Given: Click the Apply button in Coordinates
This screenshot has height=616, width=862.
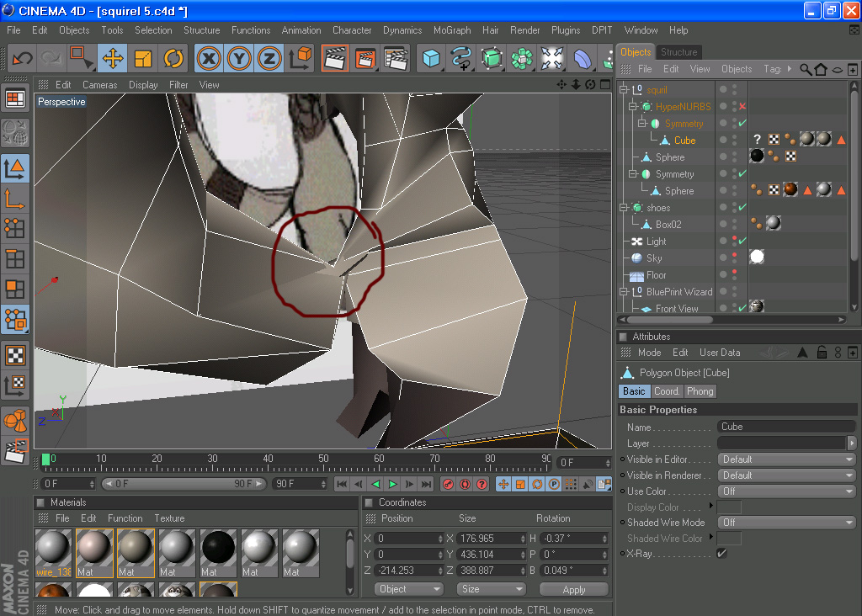Looking at the screenshot, I should (x=574, y=589).
